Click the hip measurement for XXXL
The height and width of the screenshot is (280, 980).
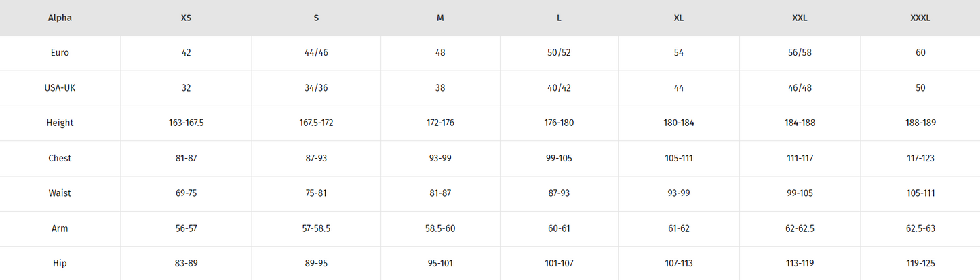point(920,264)
